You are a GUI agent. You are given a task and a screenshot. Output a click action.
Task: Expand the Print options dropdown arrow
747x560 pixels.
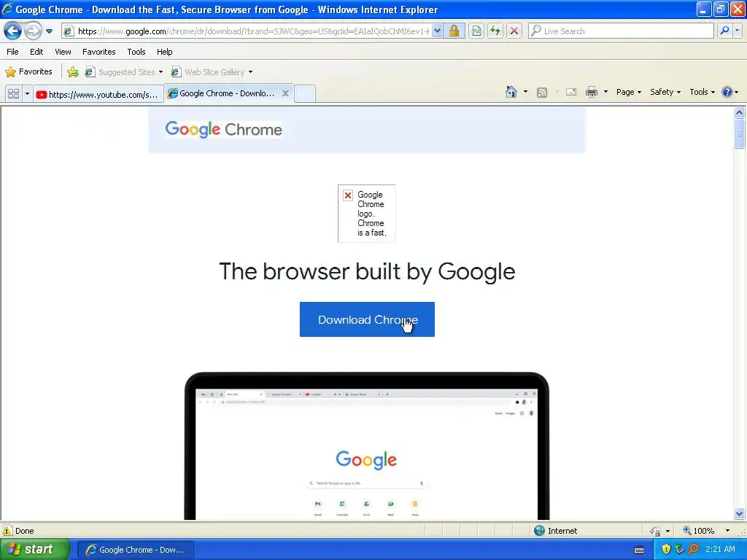pyautogui.click(x=606, y=92)
